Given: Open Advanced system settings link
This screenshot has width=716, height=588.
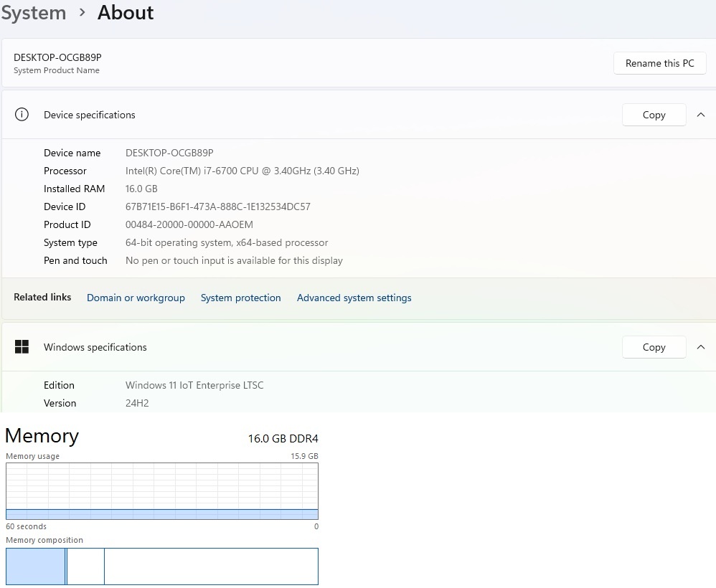Looking at the screenshot, I should pos(354,298).
